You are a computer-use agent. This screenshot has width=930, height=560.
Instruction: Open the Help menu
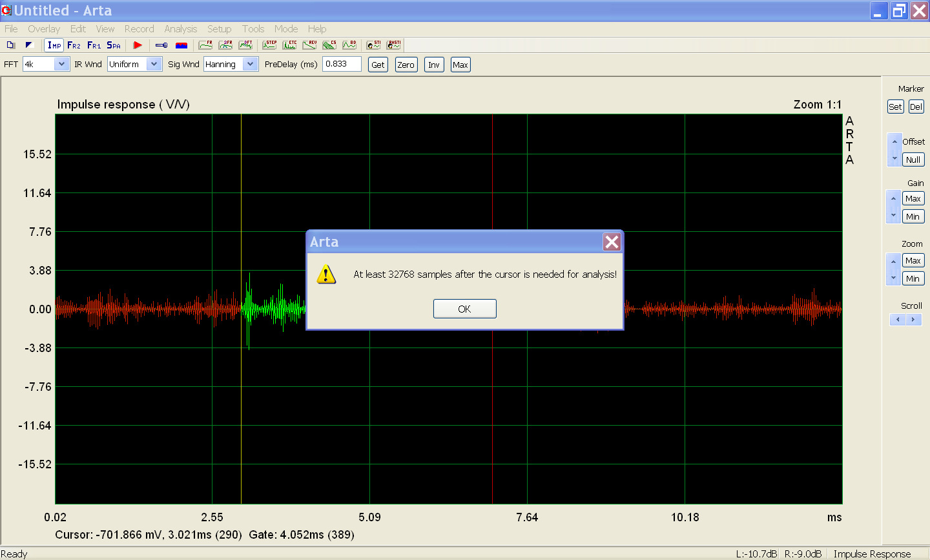click(x=317, y=29)
